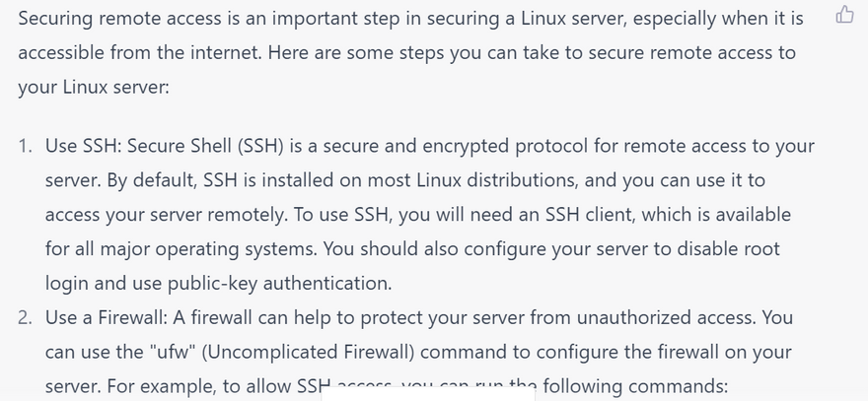Click the words "your Linux server:"

[94, 87]
